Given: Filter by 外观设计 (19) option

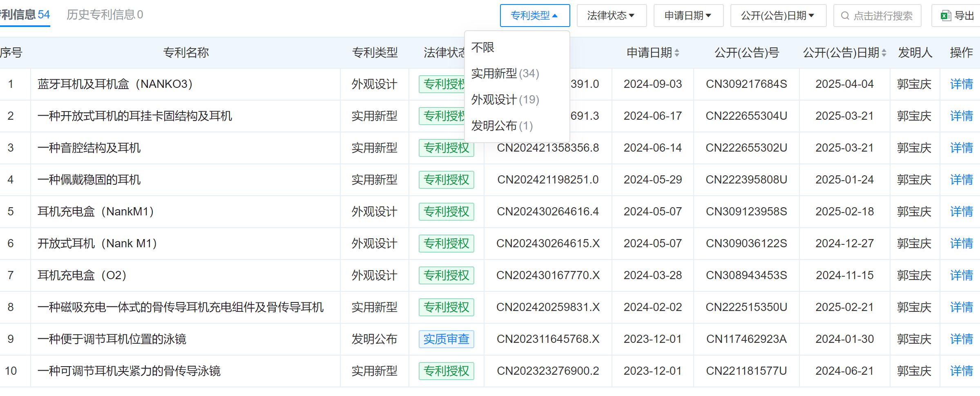Looking at the screenshot, I should (x=505, y=100).
